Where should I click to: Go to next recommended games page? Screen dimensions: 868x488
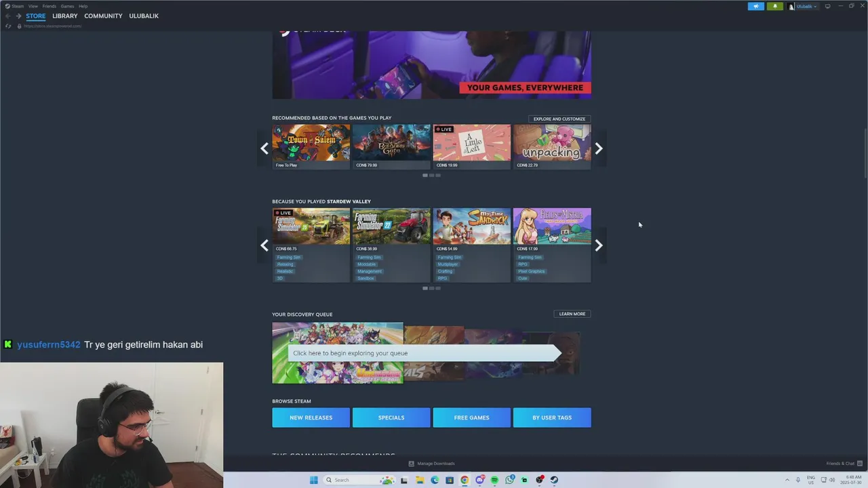coord(599,148)
